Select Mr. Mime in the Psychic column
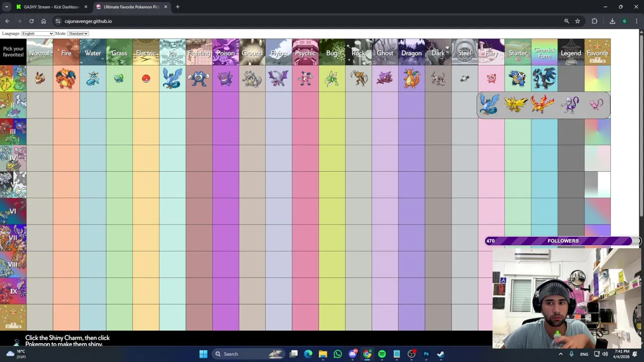Screen dimensions: 644x362 305,78
